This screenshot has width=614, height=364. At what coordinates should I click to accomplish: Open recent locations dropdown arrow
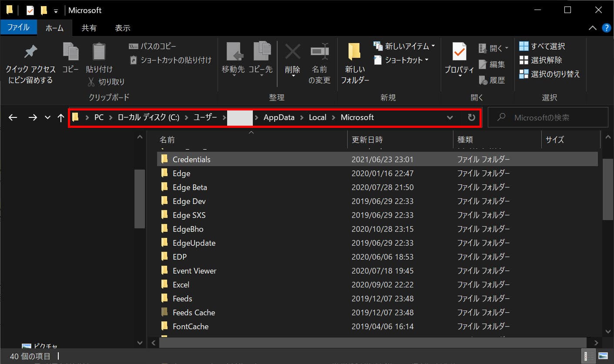(48, 117)
